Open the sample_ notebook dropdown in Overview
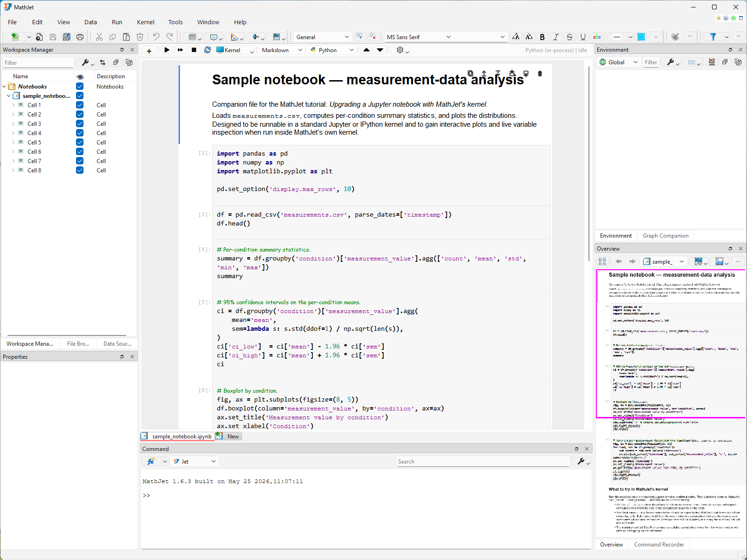Viewport: 747px width, 560px height. pyautogui.click(x=663, y=262)
